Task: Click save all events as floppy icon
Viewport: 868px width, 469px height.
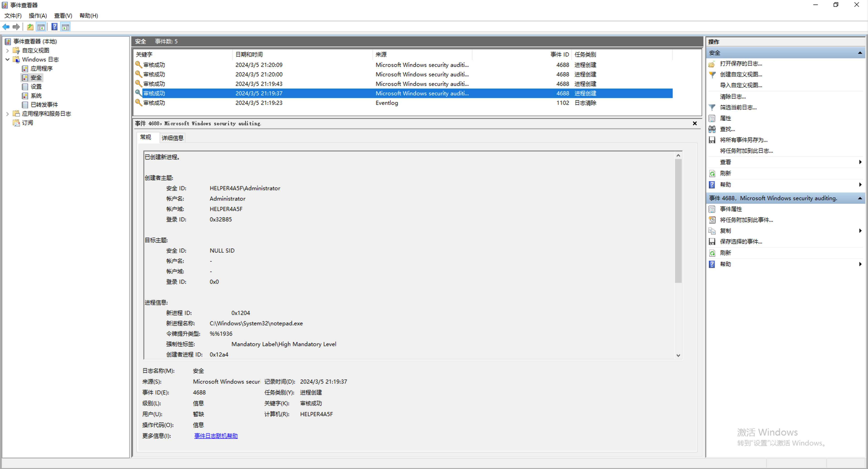Action: pos(712,140)
